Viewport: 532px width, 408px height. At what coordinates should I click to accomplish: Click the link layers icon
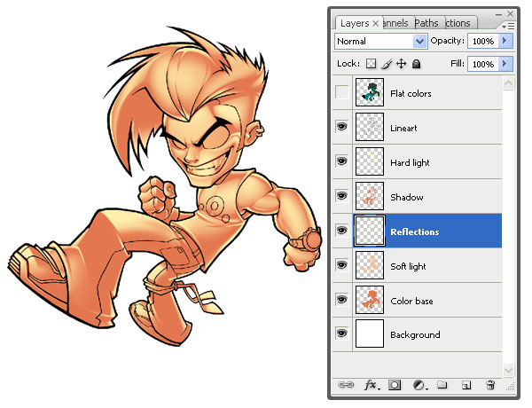point(346,385)
